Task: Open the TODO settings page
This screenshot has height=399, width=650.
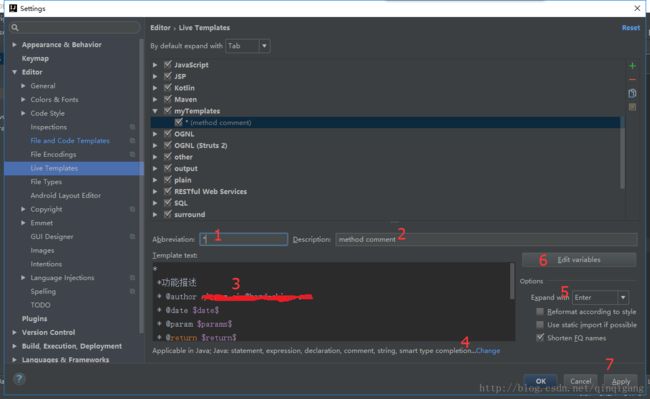Action: [x=40, y=305]
